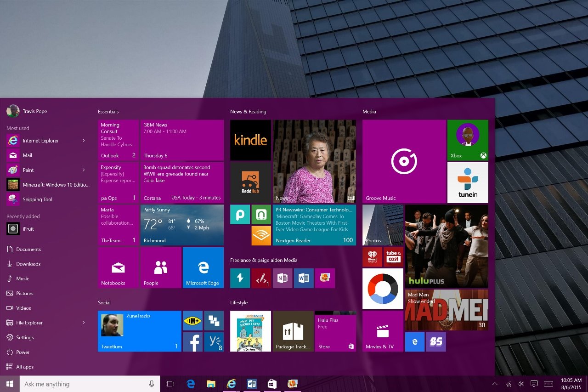The width and height of the screenshot is (588, 392).
Task: Open the small blue e tile in Media
Action: (415, 342)
